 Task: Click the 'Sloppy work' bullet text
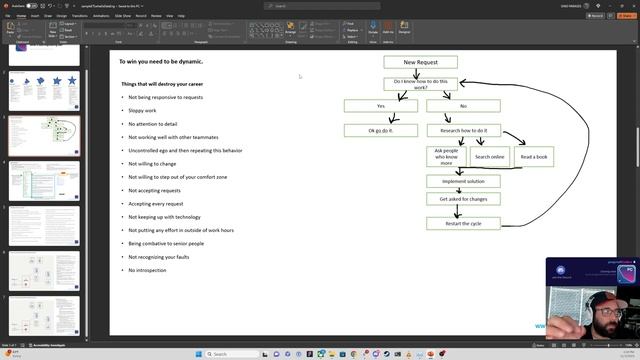coord(142,111)
